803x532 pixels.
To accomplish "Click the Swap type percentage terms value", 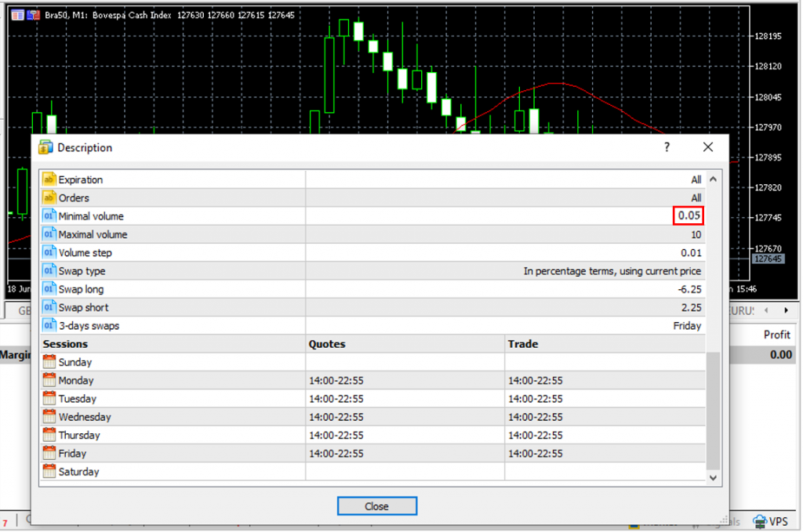I will click(x=612, y=271).
